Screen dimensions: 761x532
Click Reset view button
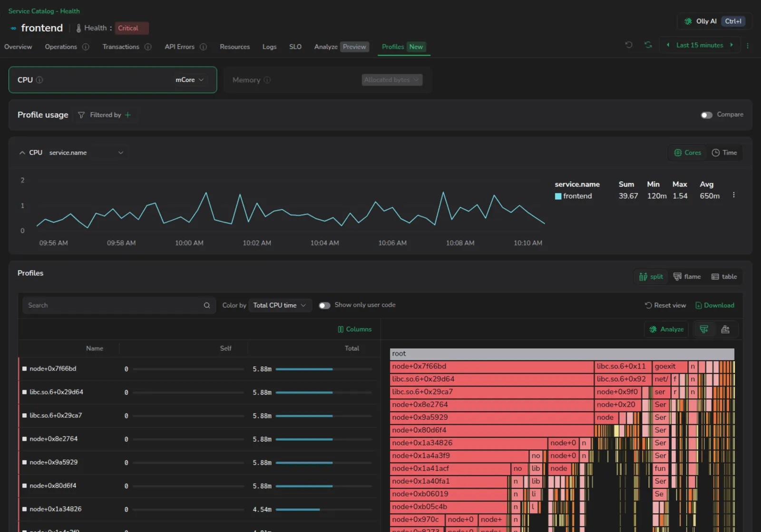pos(665,305)
